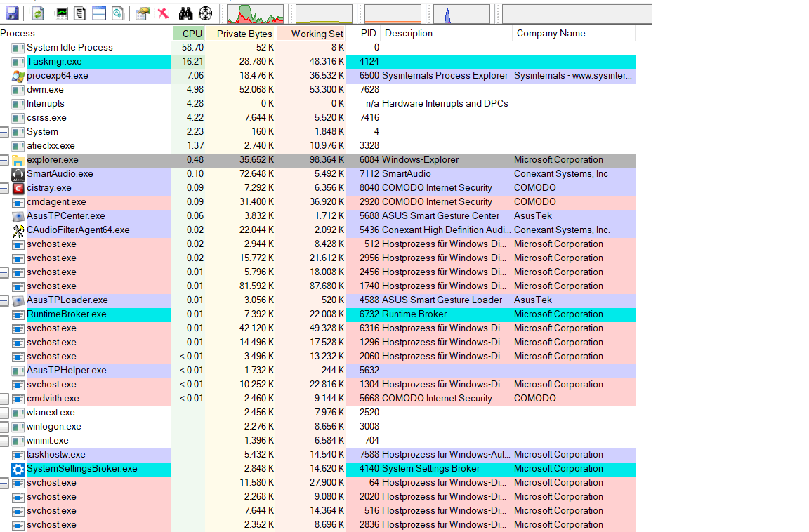
Task: Click the AsusTPCenter.exe icon
Action: 18,216
